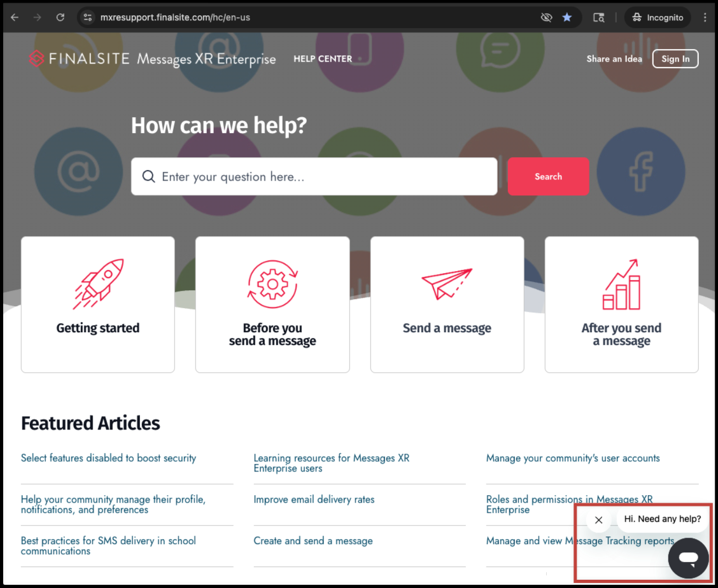View site information icon in address bar
Viewport: 718px width, 588px height.
[x=87, y=17]
